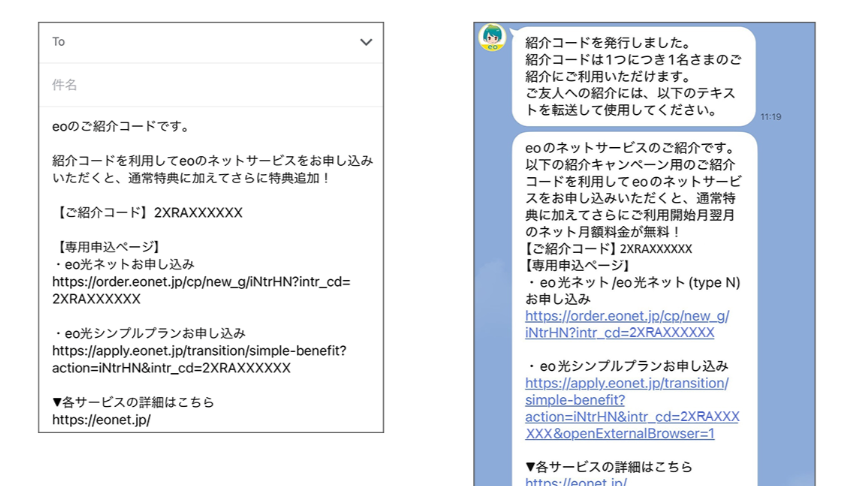The image size is (859, 486).
Task: Open the order.eonet.jp link in chat
Action: 627,324
